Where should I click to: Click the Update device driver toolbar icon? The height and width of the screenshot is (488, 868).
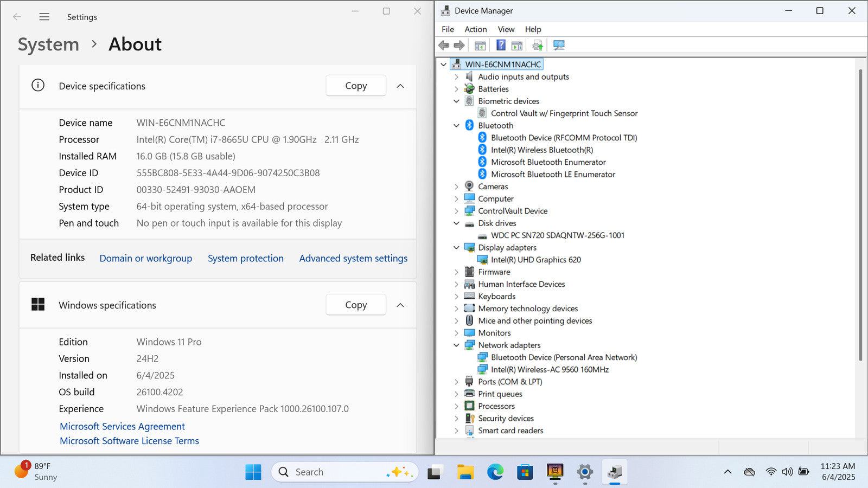tap(537, 46)
